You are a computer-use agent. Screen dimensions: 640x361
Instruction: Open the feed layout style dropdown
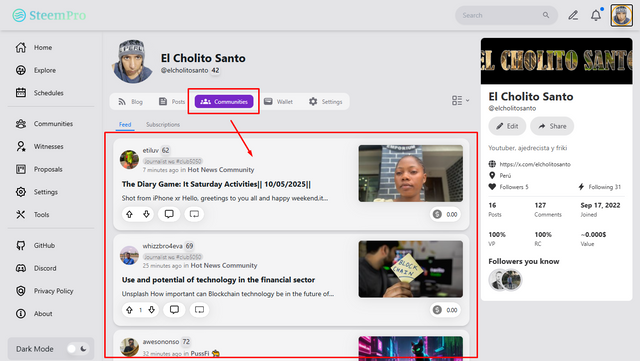coord(460,100)
